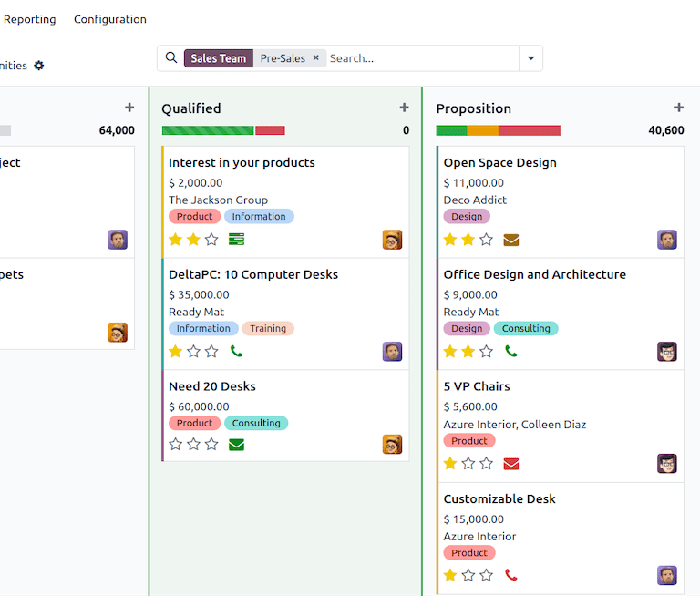The height and width of the screenshot is (596, 700).
Task: Set first priority star on Need 20 Desks
Action: click(x=176, y=445)
